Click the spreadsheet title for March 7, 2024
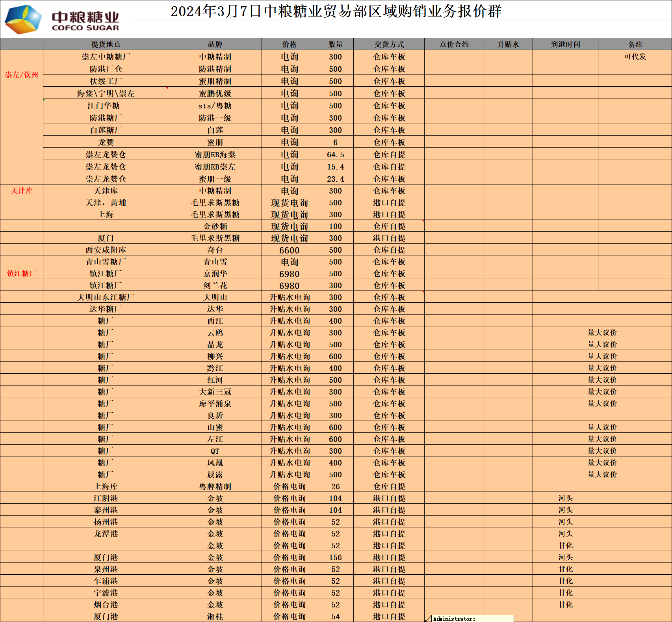The height and width of the screenshot is (622, 672). coord(336,11)
